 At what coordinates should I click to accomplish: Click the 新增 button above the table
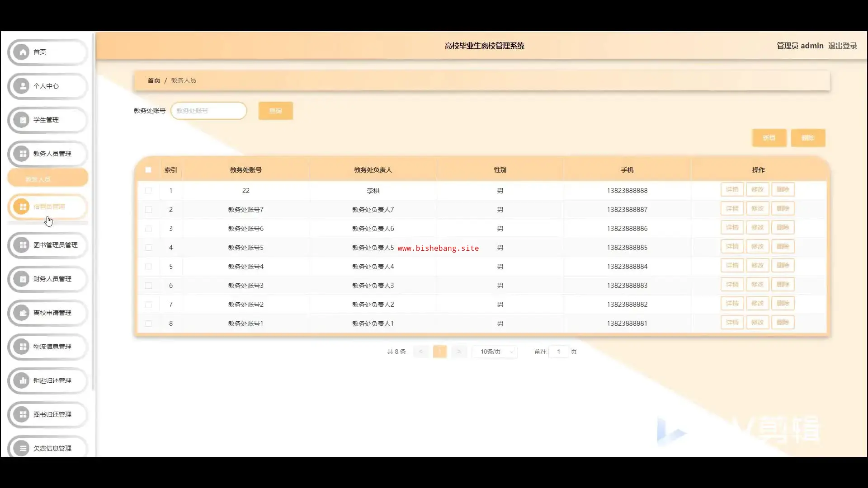click(x=769, y=138)
